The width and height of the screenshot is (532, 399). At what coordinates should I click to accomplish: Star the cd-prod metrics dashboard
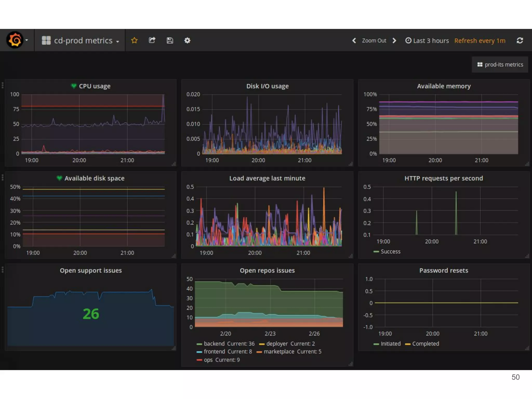[x=134, y=40]
